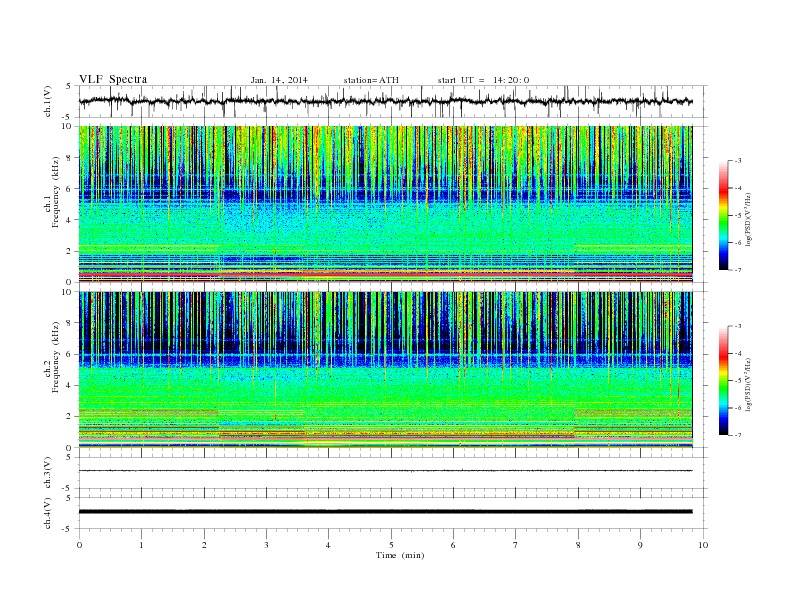This screenshot has width=792, height=612.
Task: Click the ch.4 thick waveform trace
Action: (x=385, y=512)
